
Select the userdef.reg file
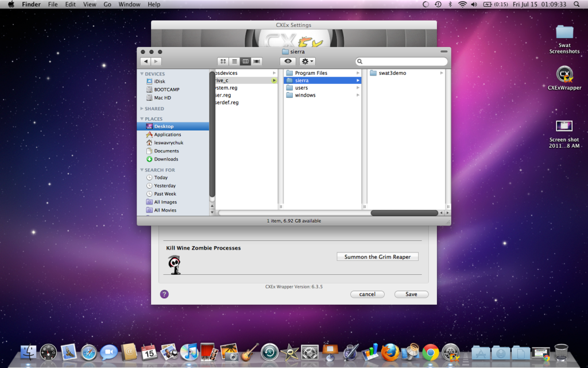click(246, 102)
